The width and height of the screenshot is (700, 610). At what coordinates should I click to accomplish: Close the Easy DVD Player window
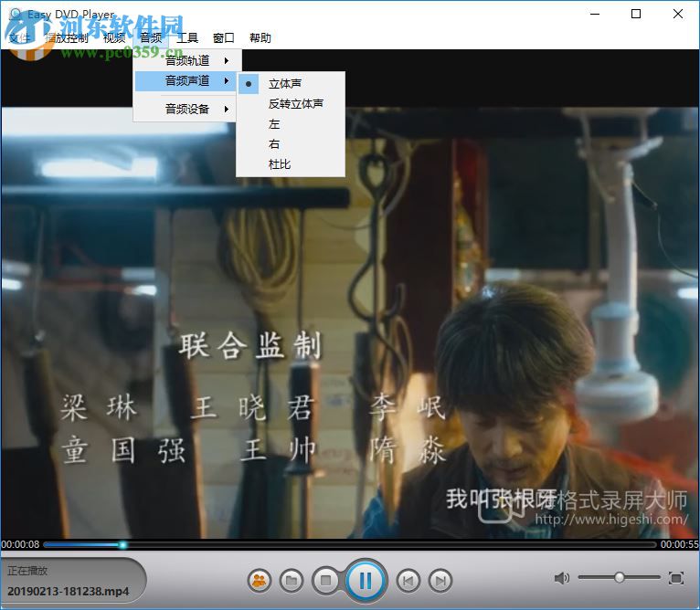(x=678, y=14)
